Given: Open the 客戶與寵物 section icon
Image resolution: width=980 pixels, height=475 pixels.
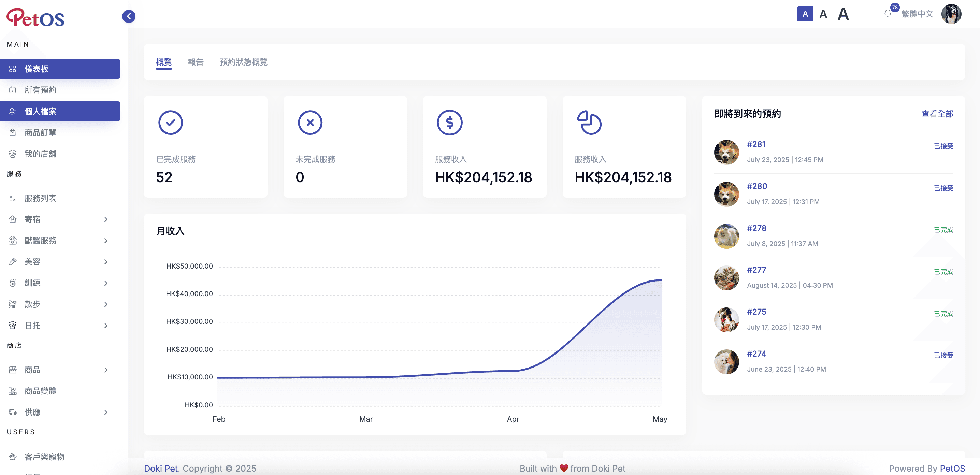Looking at the screenshot, I should [x=13, y=457].
